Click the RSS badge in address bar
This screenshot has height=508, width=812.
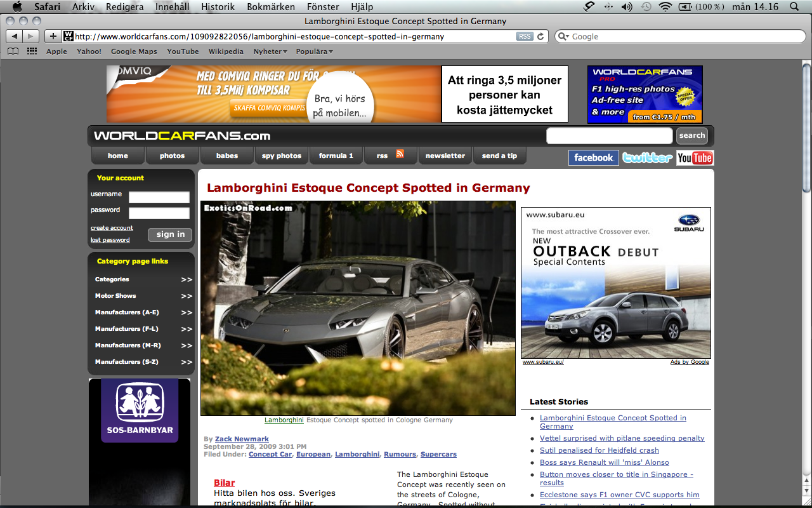tap(525, 36)
